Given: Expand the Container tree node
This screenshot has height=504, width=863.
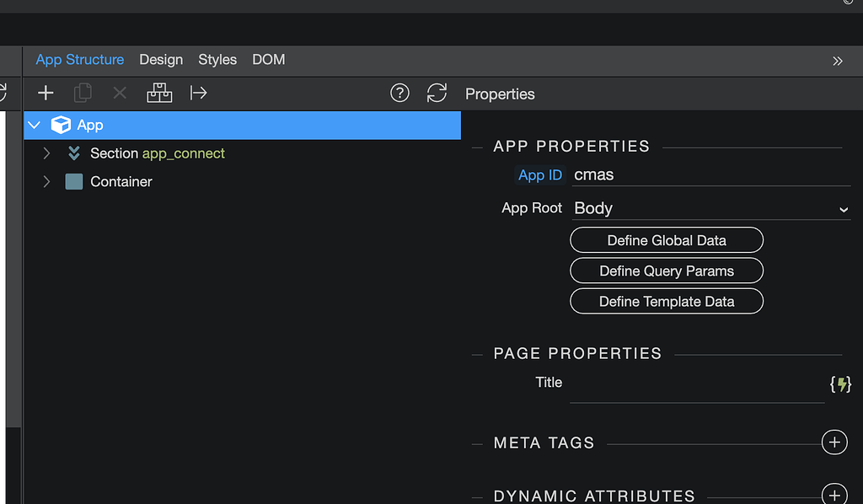Looking at the screenshot, I should tap(46, 181).
